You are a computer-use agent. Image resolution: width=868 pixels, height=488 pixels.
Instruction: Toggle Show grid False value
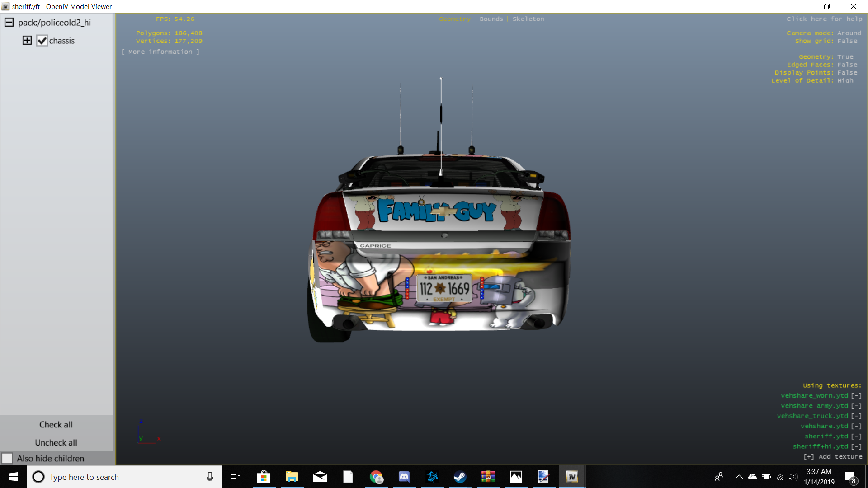click(x=847, y=41)
